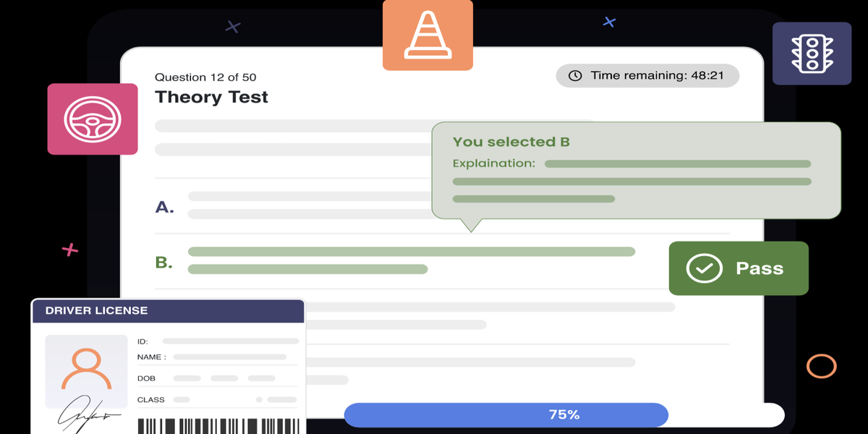Click the checkmark circle in Pass badge
Viewport: 868px width, 434px height.
coord(704,268)
